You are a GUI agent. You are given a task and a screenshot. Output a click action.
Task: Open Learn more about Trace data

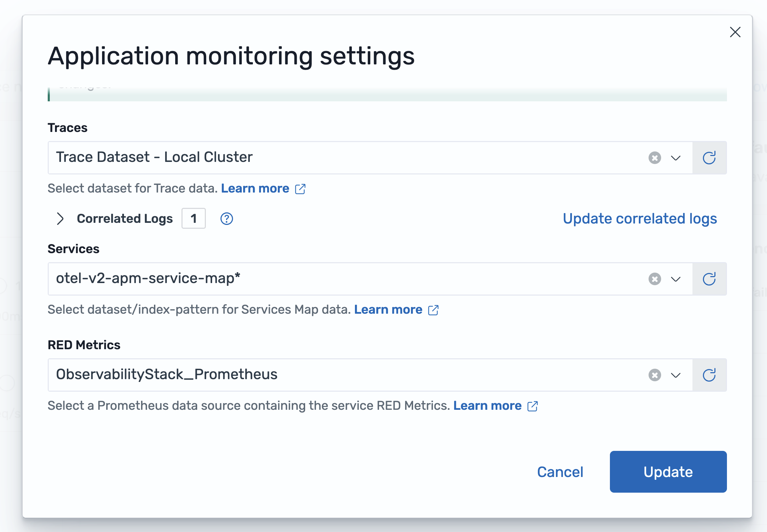point(255,188)
